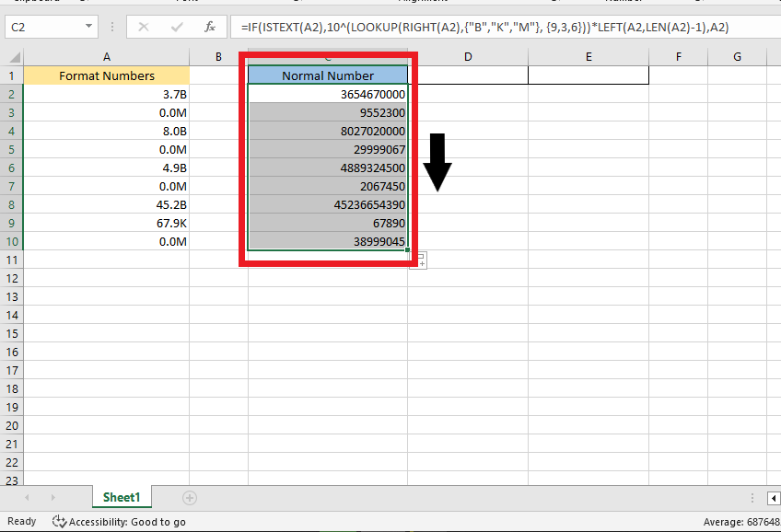Select cell containing 45.2B

[x=107, y=204]
